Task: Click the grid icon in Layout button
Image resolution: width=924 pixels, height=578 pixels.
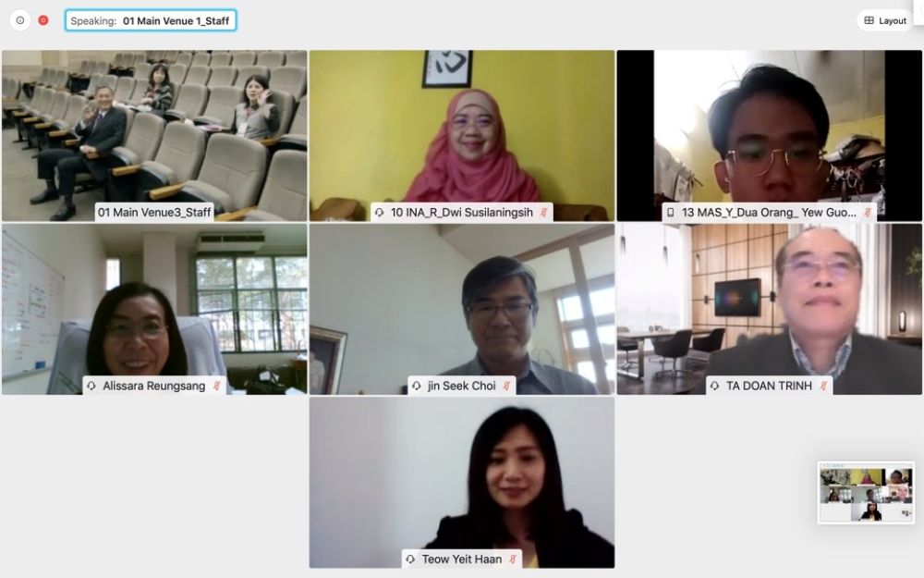Action: tap(869, 20)
